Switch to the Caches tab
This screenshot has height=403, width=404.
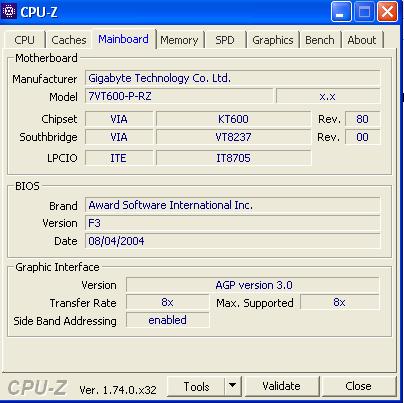pyautogui.click(x=69, y=40)
